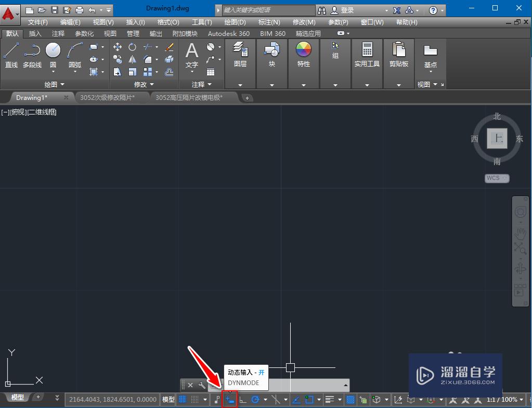Open the 格式(O) menu

coord(167,22)
